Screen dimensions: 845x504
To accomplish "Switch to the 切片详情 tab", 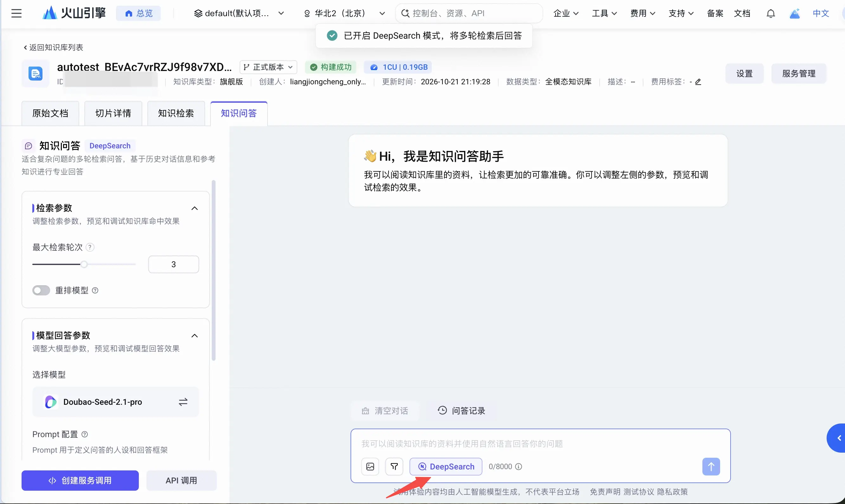I will (x=113, y=113).
